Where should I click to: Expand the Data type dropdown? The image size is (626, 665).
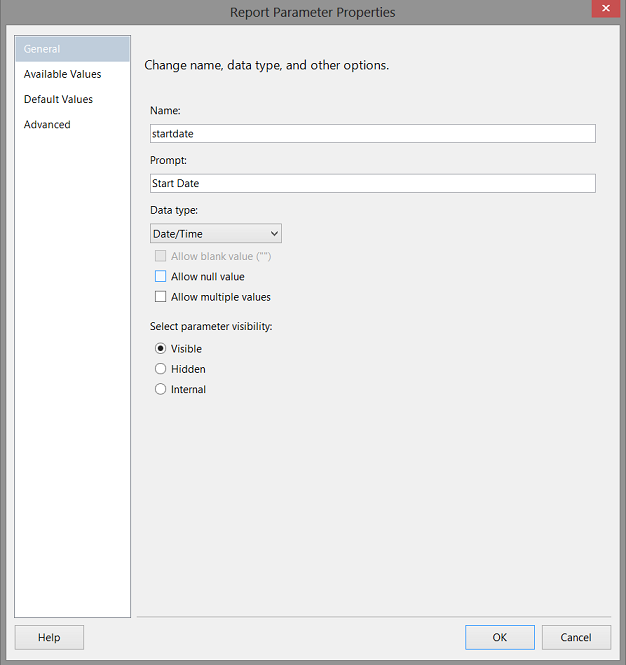tap(215, 234)
